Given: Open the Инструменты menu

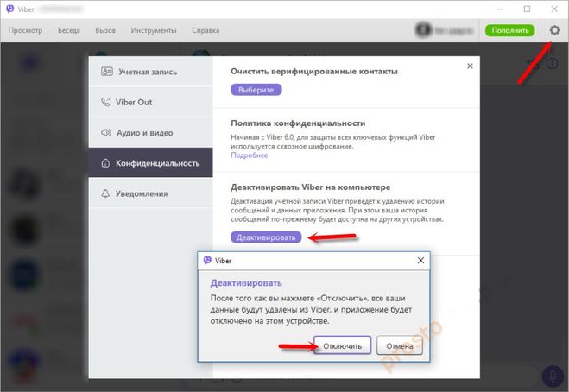Looking at the screenshot, I should 154,30.
